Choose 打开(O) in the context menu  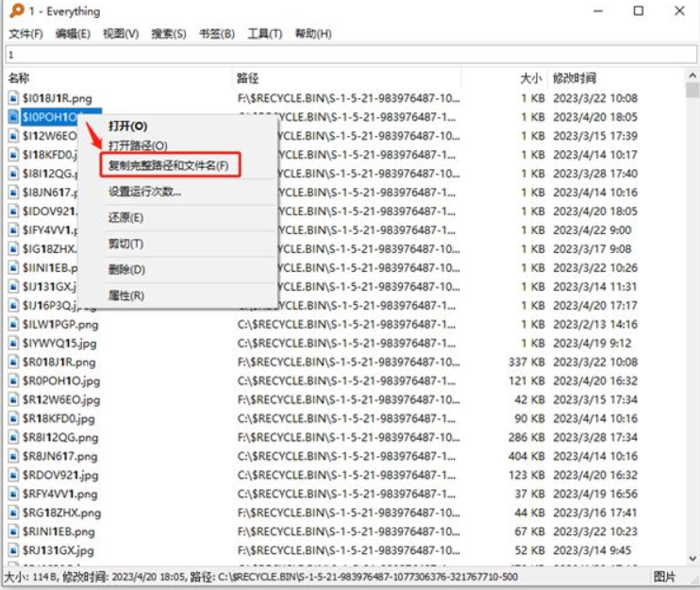[x=127, y=126]
